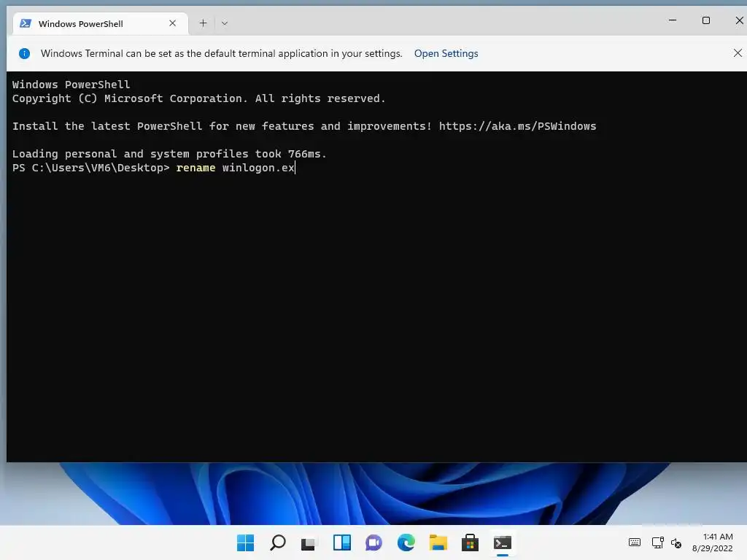Open the clock showing 1:41 AM

713,542
